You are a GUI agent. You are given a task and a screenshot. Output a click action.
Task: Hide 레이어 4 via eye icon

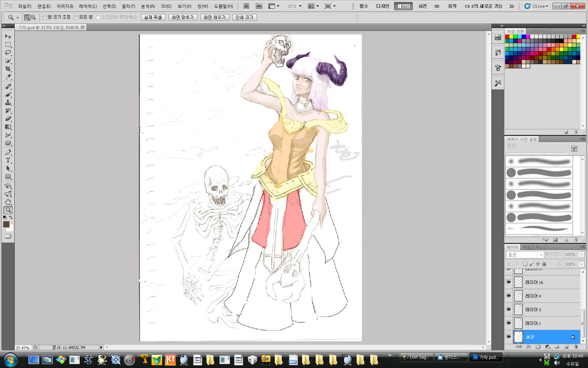509,296
